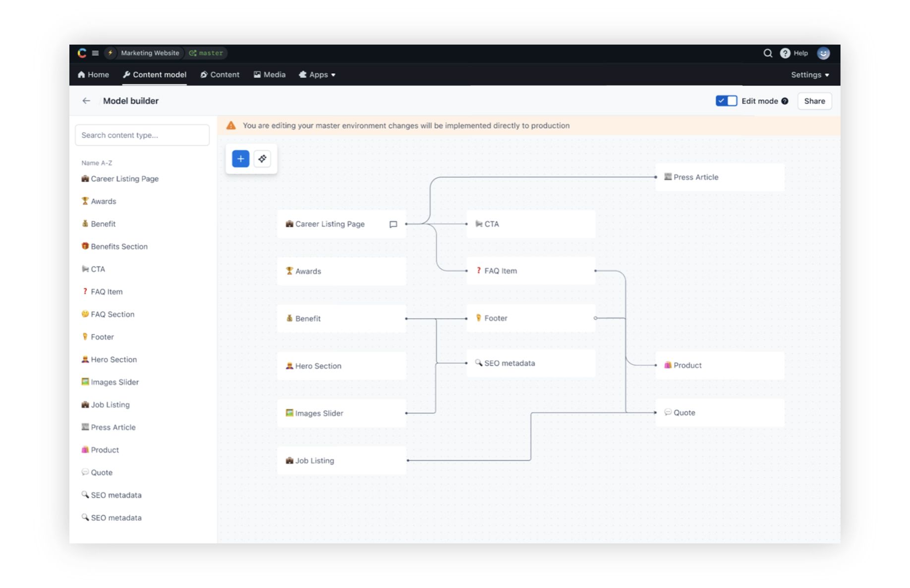Switch to the Media tab

tap(270, 74)
